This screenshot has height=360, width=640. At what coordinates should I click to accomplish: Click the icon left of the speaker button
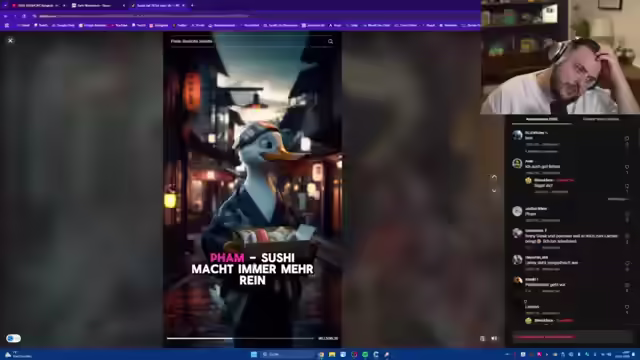click(x=482, y=338)
